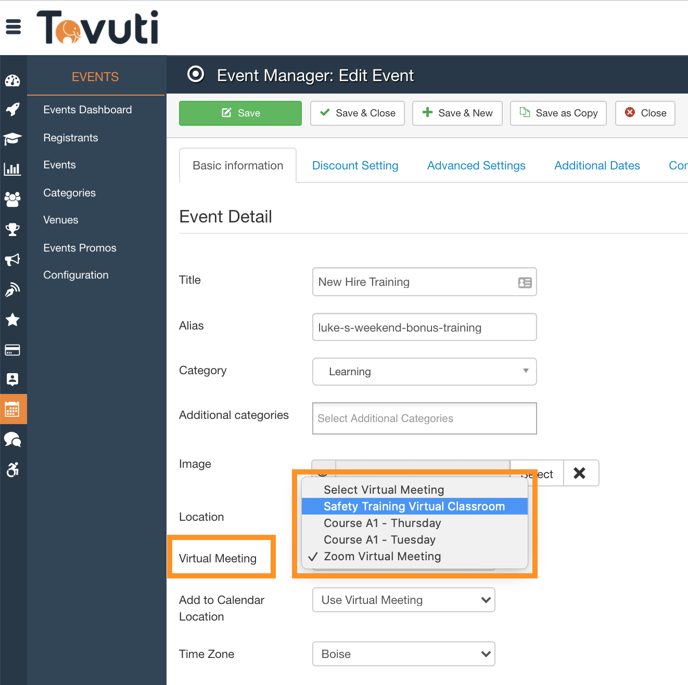Click the green Save button
Screen dimensions: 688x685
click(240, 113)
